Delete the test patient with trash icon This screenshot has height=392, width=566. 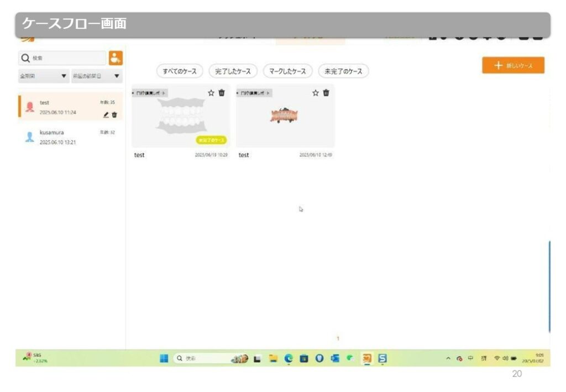pos(114,115)
